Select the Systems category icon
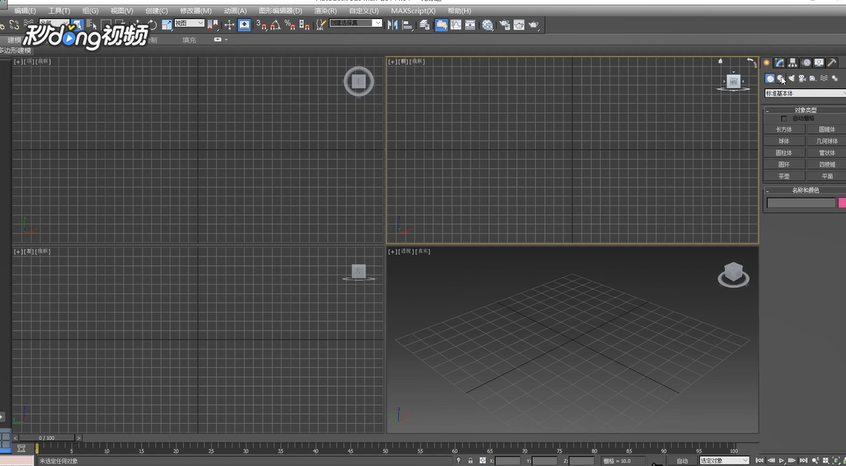Image resolution: width=846 pixels, height=466 pixels. [x=835, y=79]
